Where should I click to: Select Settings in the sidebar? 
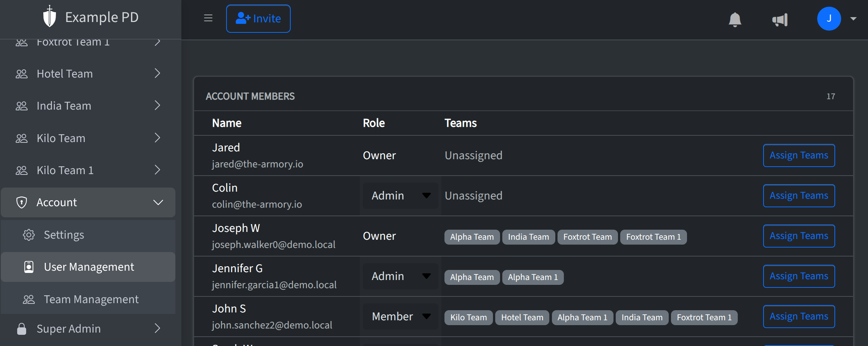point(64,235)
